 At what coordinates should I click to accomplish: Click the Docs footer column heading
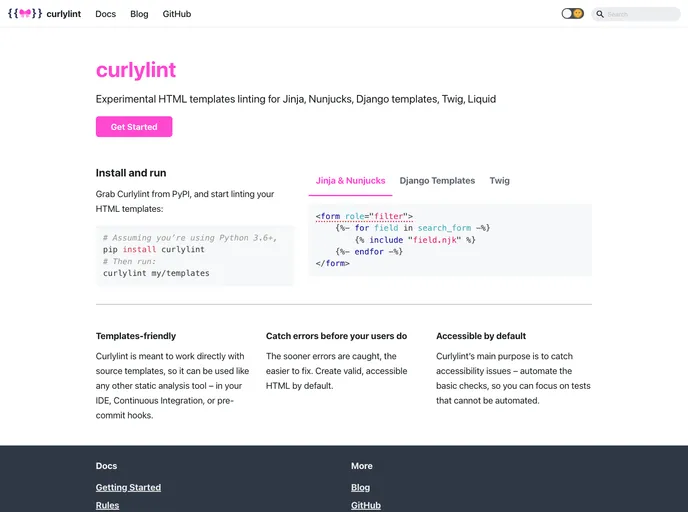pyautogui.click(x=106, y=466)
